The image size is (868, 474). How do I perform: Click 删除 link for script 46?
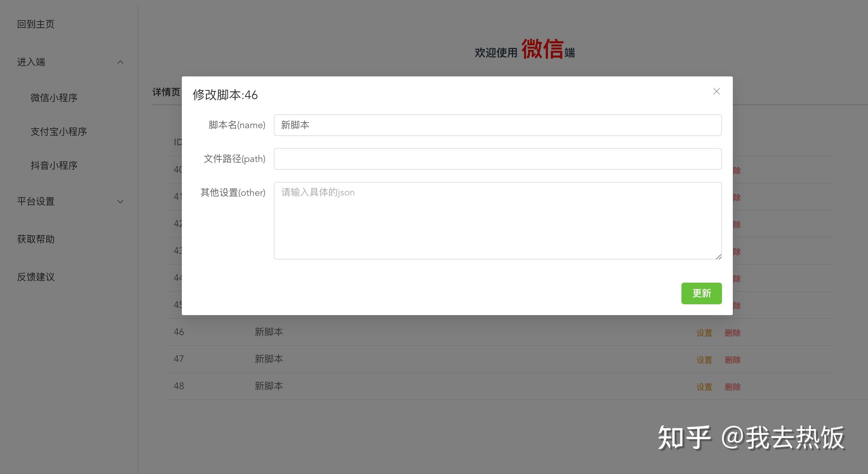click(732, 333)
